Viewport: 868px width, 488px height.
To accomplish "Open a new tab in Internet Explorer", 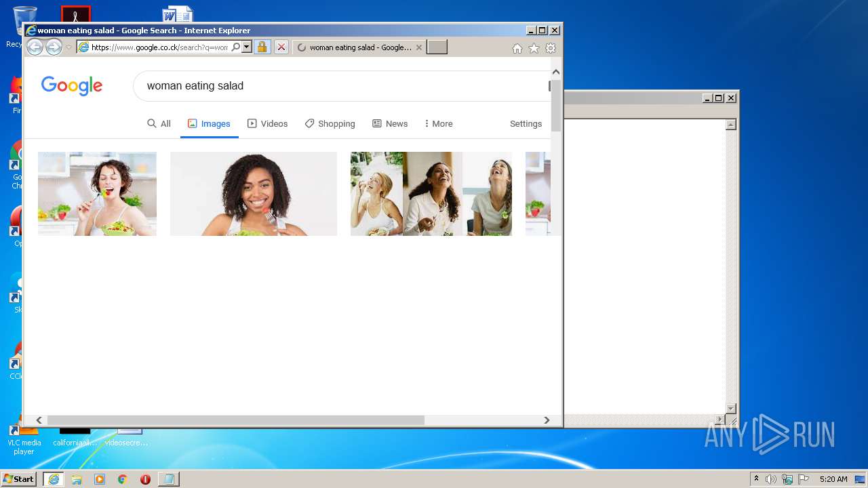I will pyautogui.click(x=437, y=47).
